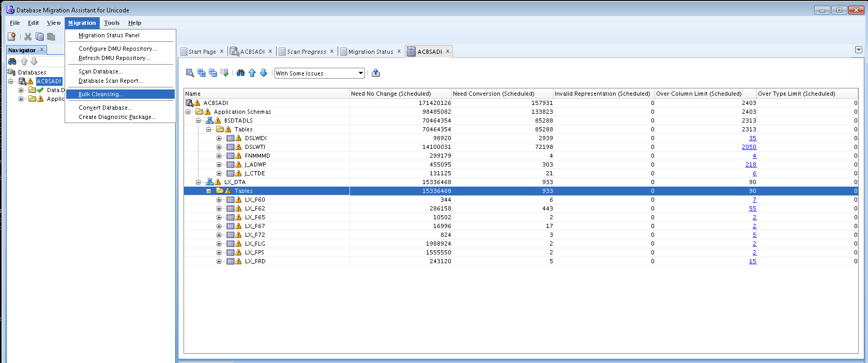Click the table magnifier icon in toolbar
The width and height of the screenshot is (868, 363).
tap(190, 73)
